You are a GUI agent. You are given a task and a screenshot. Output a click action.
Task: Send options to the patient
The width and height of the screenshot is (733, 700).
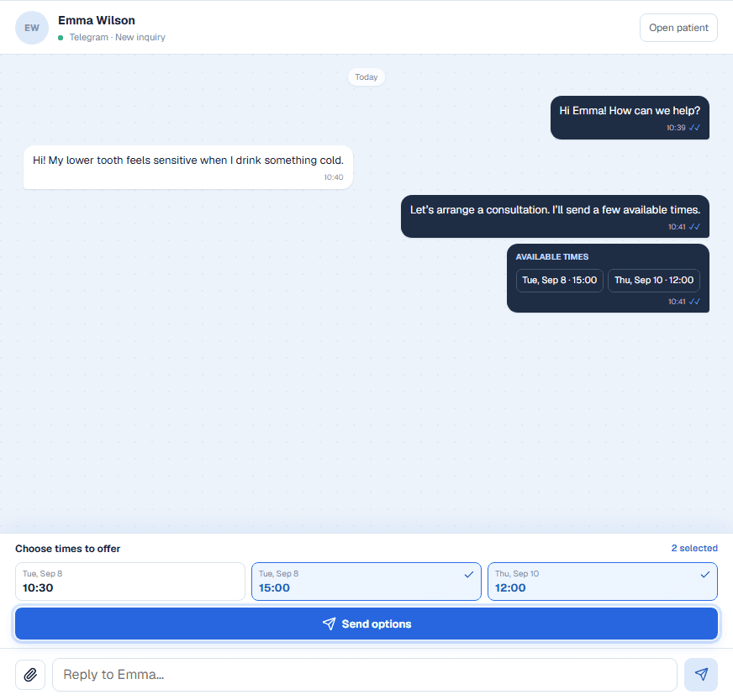click(x=366, y=624)
